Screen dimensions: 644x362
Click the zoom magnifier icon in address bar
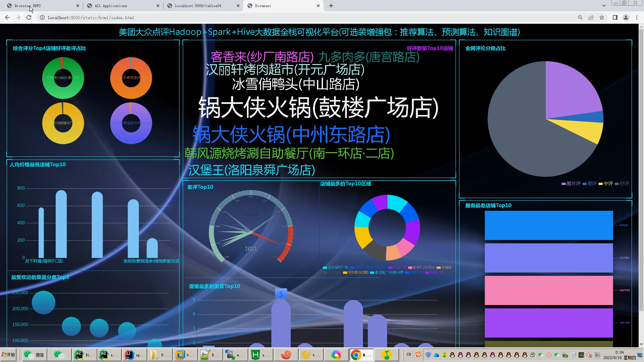580,17
